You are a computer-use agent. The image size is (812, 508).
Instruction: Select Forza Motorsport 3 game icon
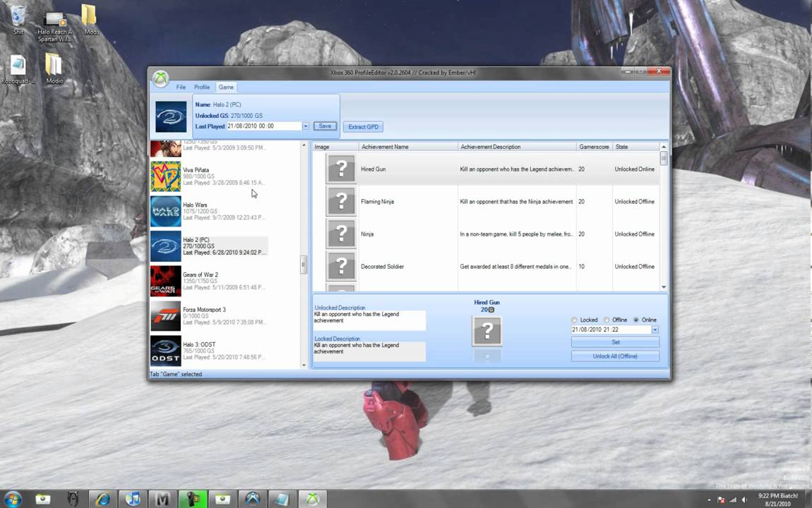tap(166, 315)
